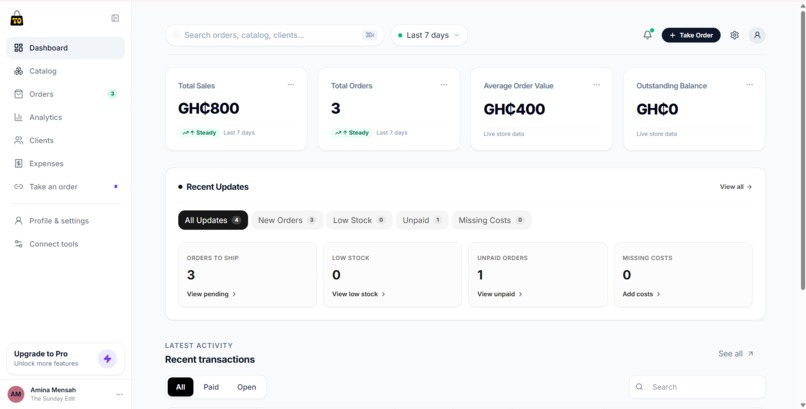The height and width of the screenshot is (409, 806).
Task: Click the Steady badge under Total Orders
Action: coord(352,133)
